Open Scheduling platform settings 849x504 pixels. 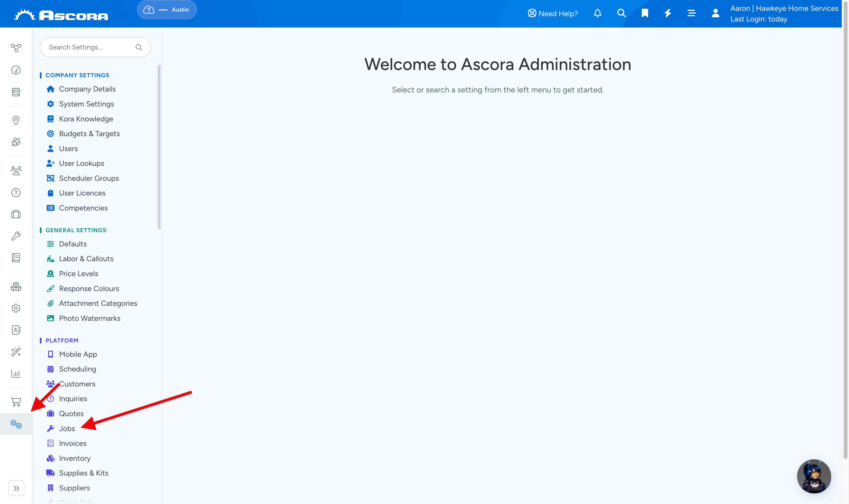78,369
